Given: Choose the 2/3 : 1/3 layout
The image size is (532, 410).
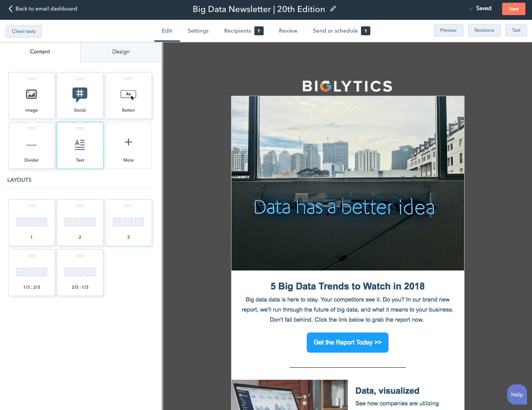Looking at the screenshot, I should 80,272.
